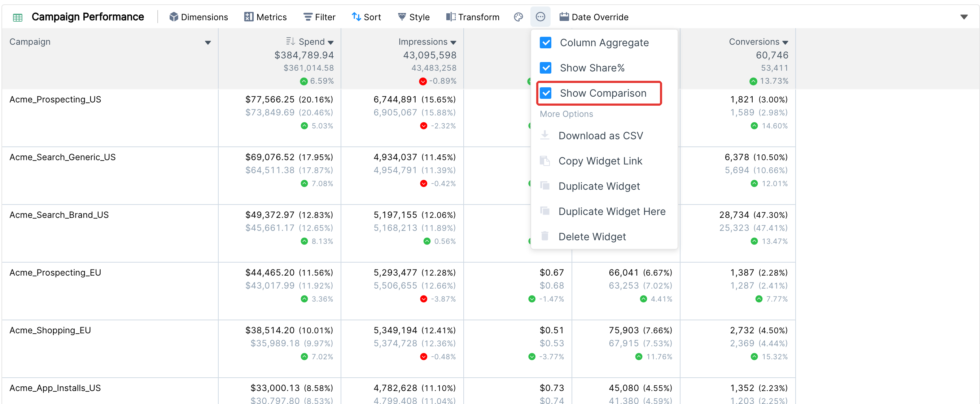This screenshot has width=980, height=404.
Task: Open the color palette icon
Action: pos(518,17)
